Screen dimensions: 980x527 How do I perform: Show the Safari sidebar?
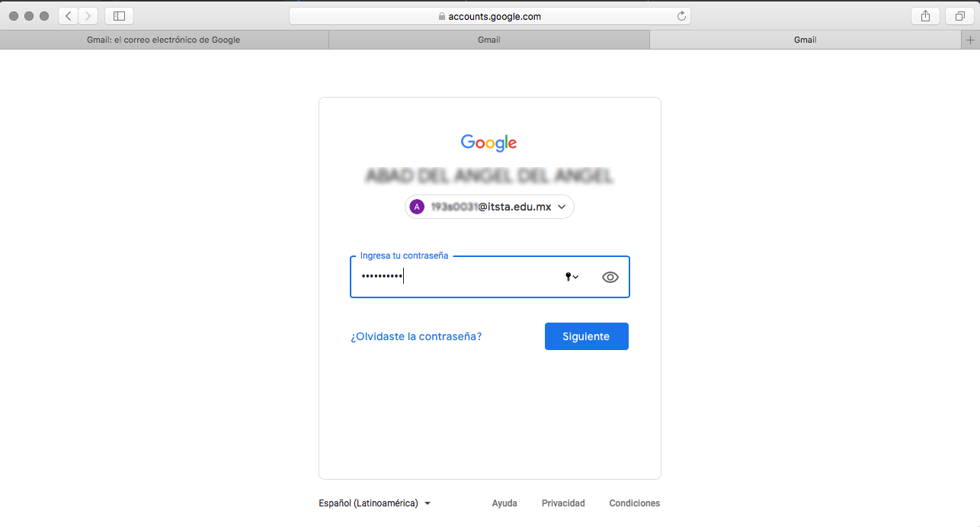click(x=119, y=16)
